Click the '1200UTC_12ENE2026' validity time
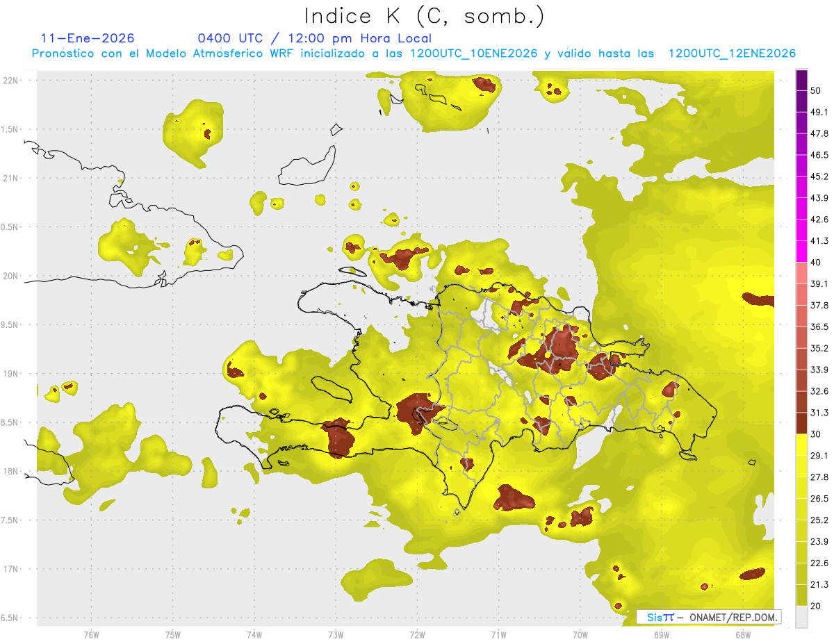Viewport: 834px width, 644px height. 732,53
